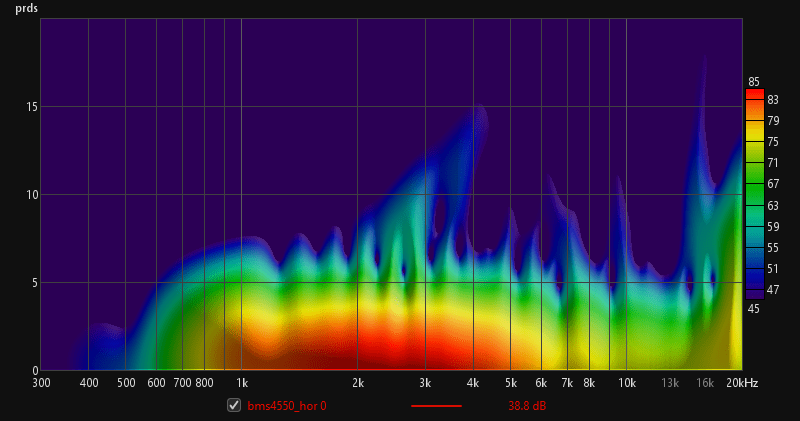Click the 5k frequency axis label
The height and width of the screenshot is (421, 800).
click(x=511, y=383)
